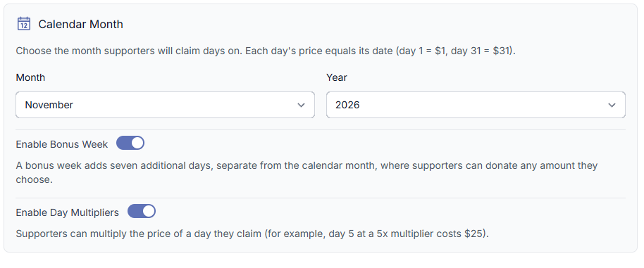Click the day pricing description text
The image size is (644, 268).
[x=266, y=51]
